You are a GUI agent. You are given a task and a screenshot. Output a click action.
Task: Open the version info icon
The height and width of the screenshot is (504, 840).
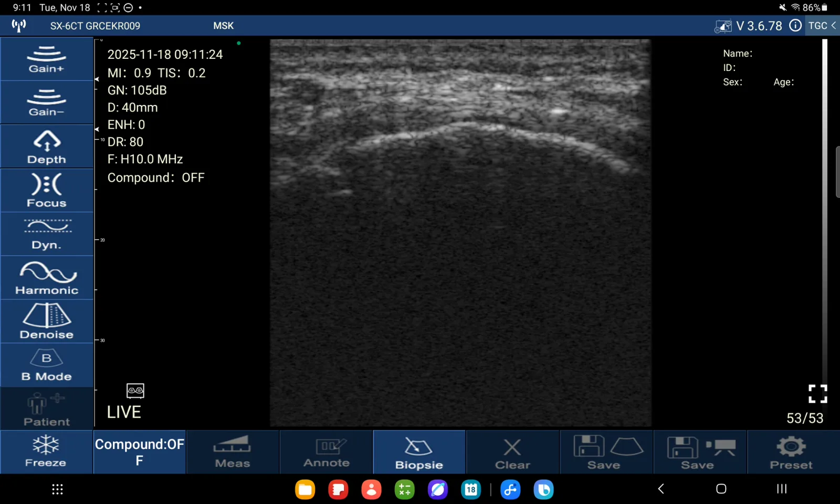tap(795, 25)
